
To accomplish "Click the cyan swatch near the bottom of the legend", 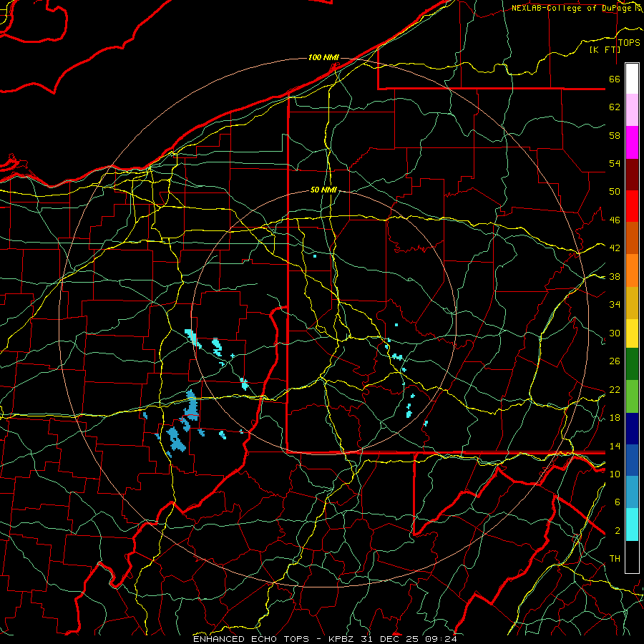I will (632, 525).
